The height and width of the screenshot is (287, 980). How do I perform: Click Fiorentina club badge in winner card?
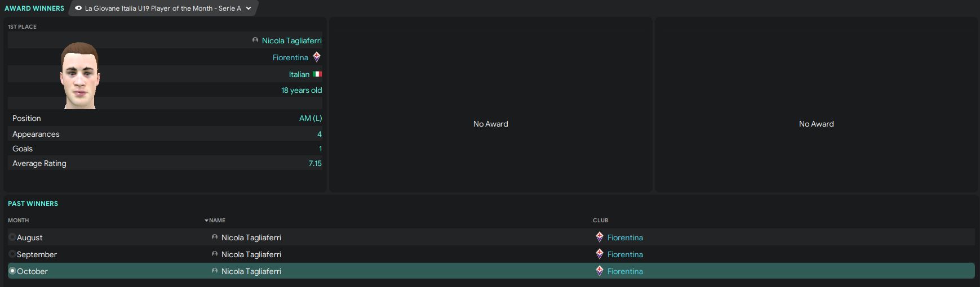point(317,57)
